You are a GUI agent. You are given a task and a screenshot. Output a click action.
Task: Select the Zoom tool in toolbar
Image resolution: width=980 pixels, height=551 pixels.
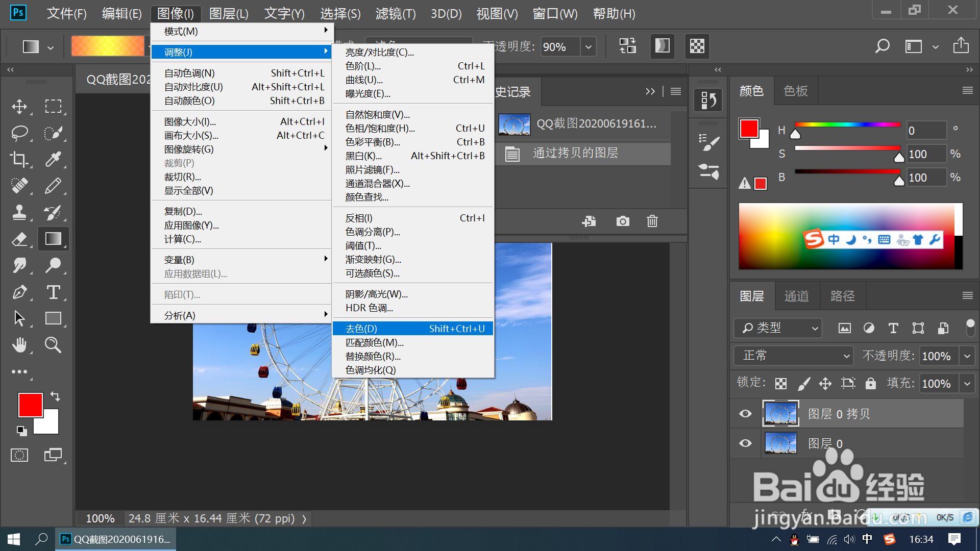tap(53, 345)
